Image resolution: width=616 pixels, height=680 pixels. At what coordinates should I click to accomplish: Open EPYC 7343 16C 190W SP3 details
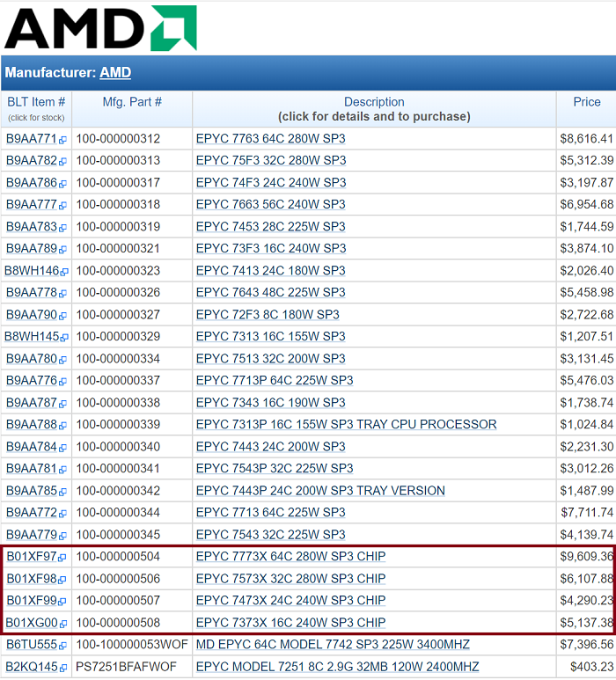[271, 402]
